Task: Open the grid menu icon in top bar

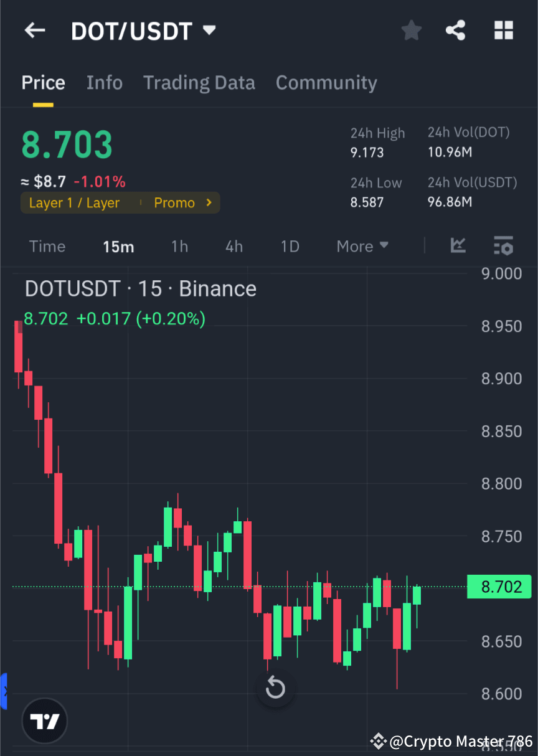Action: 503,30
